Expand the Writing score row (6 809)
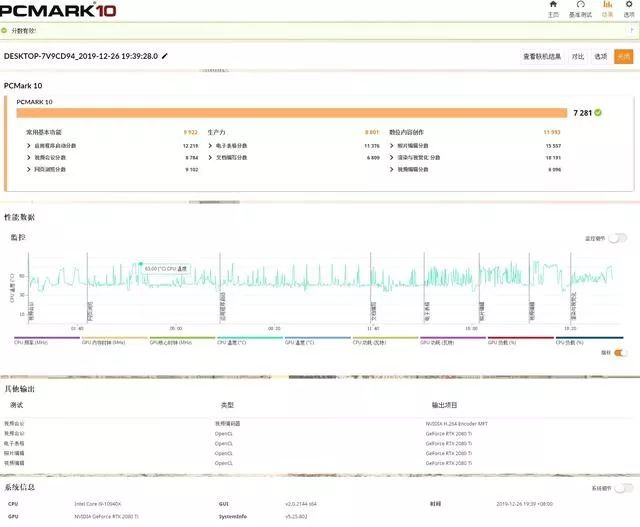 coord(294,158)
